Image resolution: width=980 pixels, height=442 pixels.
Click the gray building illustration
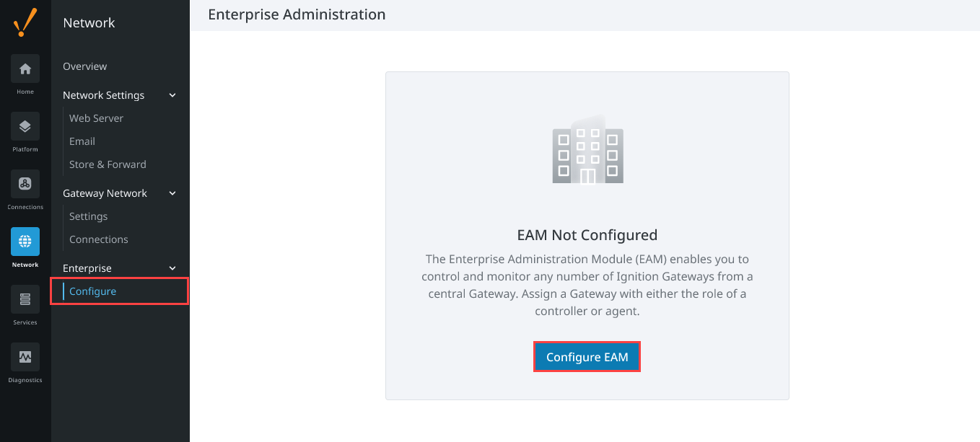coord(587,149)
